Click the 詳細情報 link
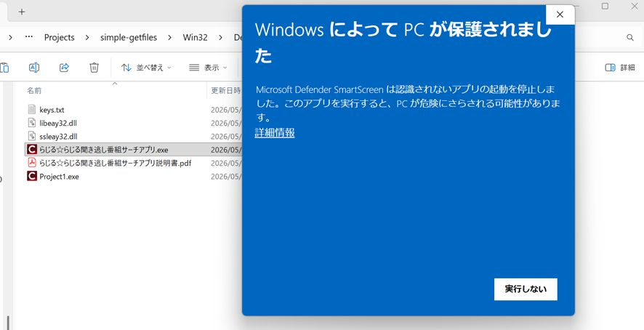 coord(274,133)
